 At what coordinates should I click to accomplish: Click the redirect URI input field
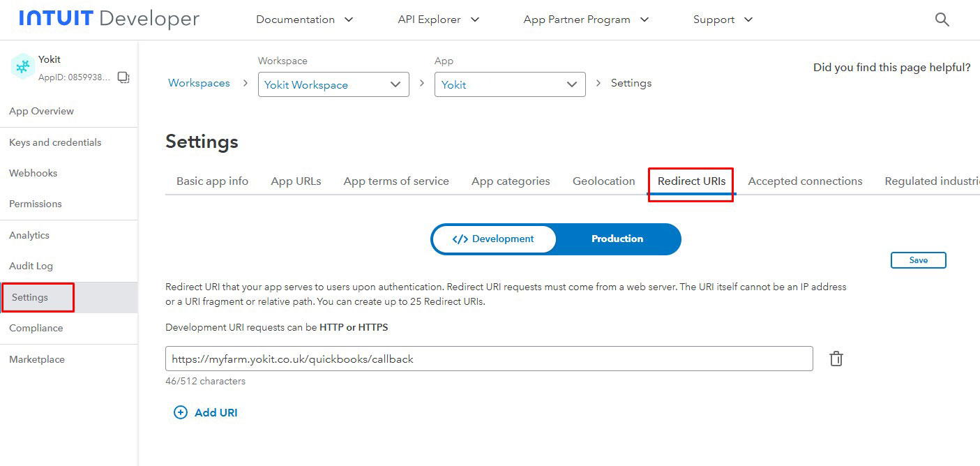coord(489,359)
